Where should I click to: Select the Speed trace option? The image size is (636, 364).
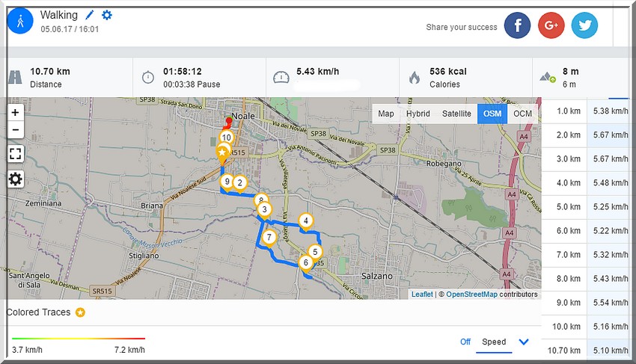(x=494, y=342)
